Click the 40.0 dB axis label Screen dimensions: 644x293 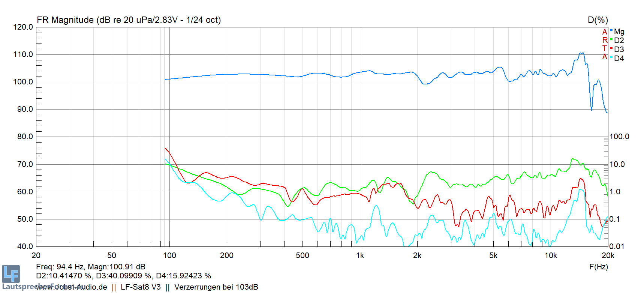coord(25,246)
